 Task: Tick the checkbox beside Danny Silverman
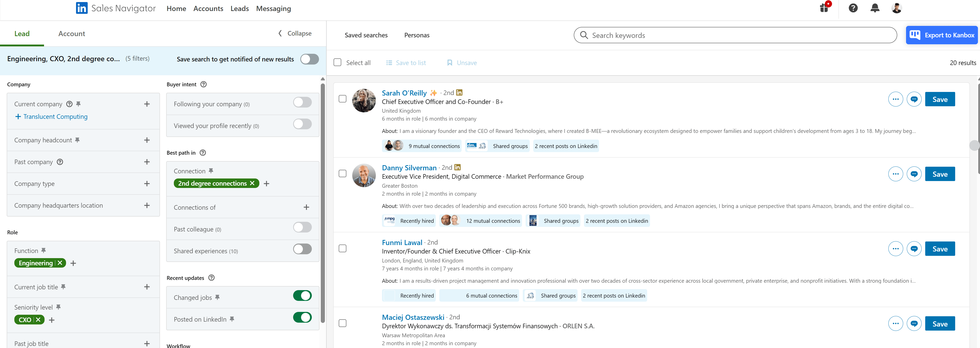coord(342,173)
